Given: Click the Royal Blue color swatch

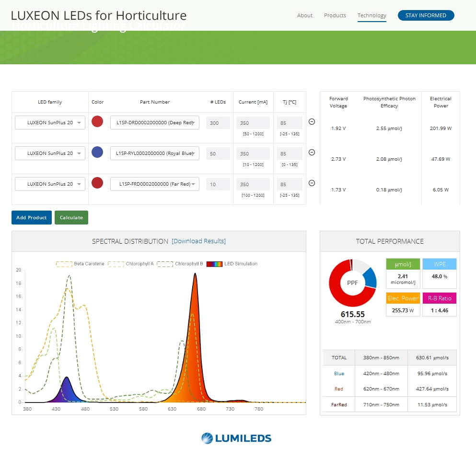Looking at the screenshot, I should [97, 153].
